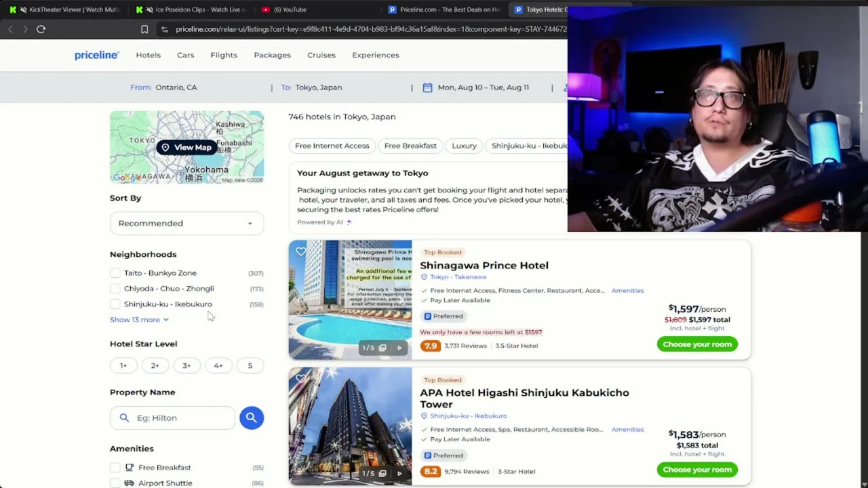This screenshot has width=868, height=488.
Task: Go back using the browser back arrow
Action: click(x=10, y=29)
